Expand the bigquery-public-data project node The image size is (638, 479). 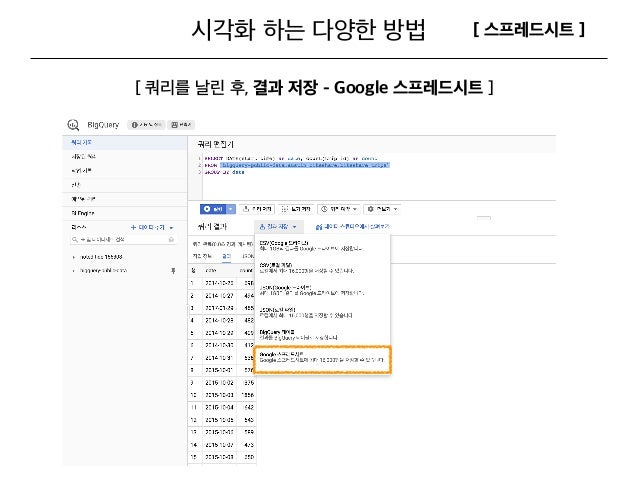[73, 271]
